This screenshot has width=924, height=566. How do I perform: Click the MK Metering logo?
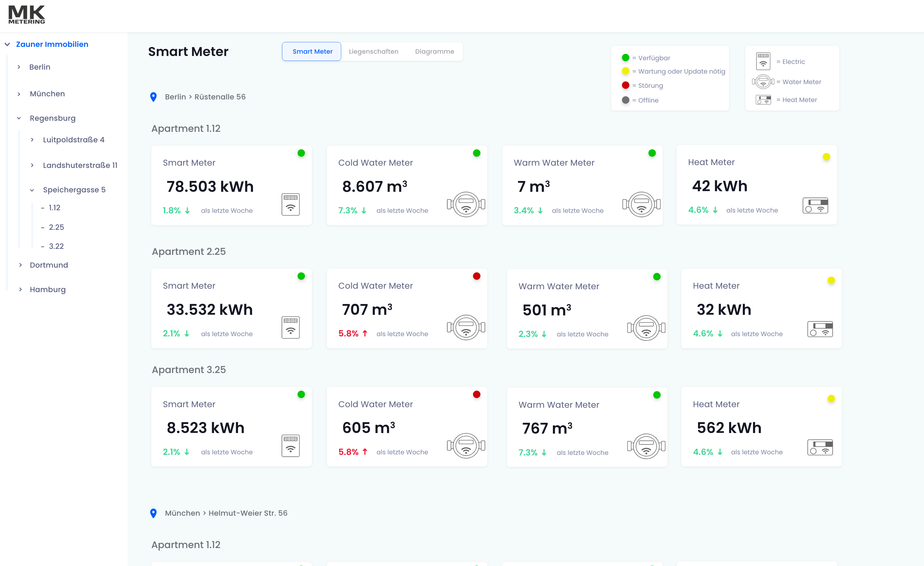coord(27,15)
